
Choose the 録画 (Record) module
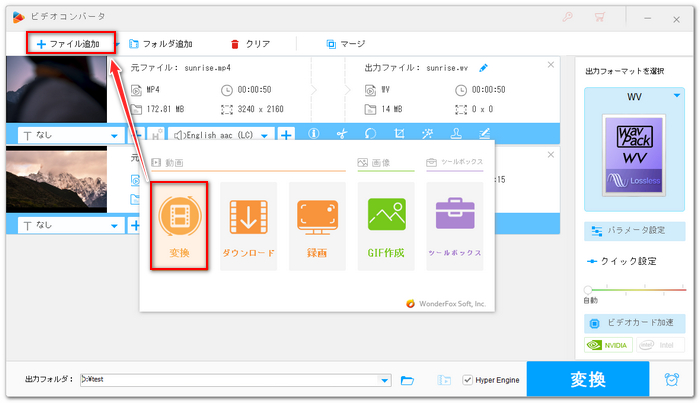click(x=317, y=226)
